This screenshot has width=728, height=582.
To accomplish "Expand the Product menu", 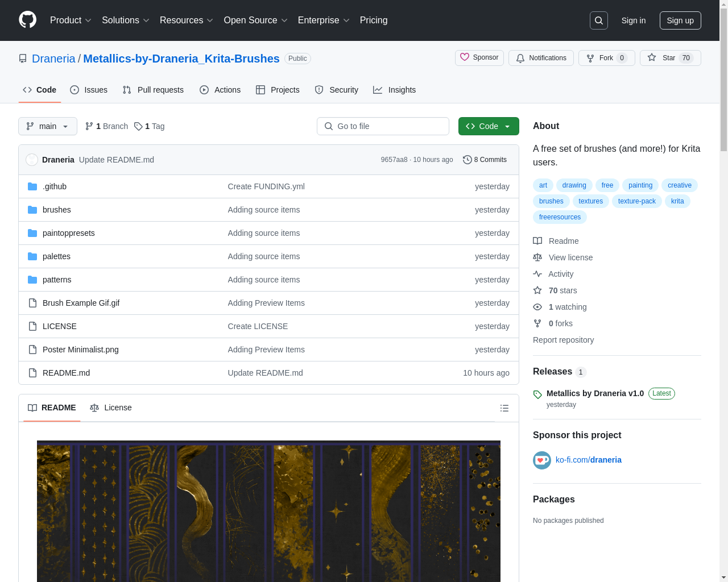I will click(x=71, y=20).
